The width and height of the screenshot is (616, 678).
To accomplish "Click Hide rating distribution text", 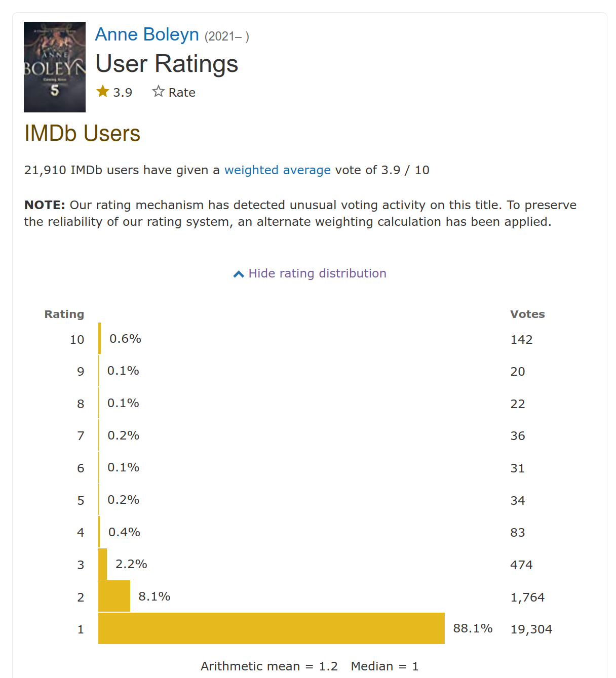I will [x=317, y=273].
